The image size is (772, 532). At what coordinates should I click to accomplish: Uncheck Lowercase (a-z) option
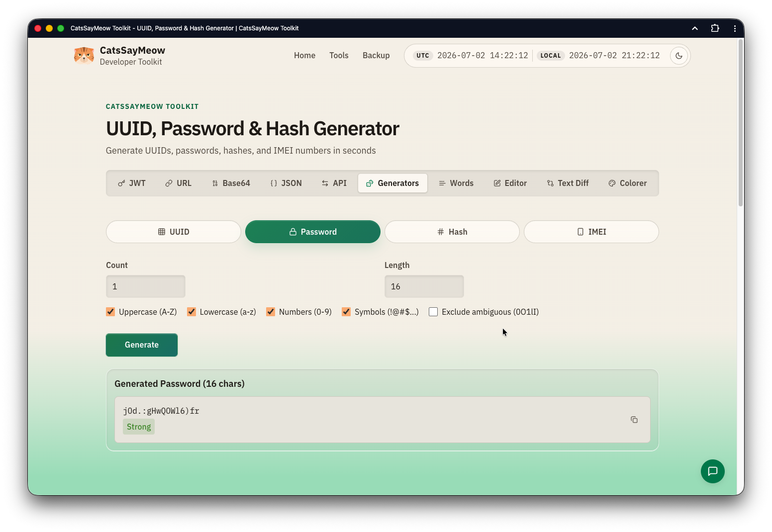[192, 312]
